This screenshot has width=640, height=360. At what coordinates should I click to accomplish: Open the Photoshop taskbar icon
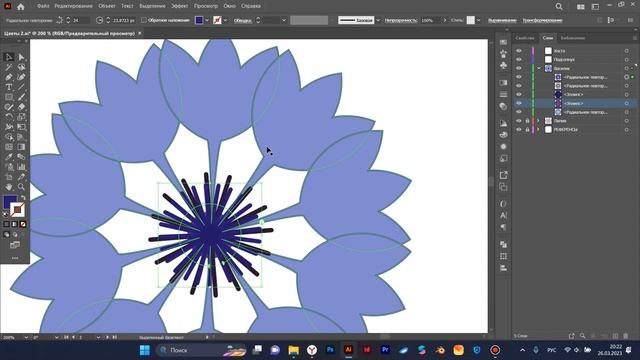coord(330,350)
